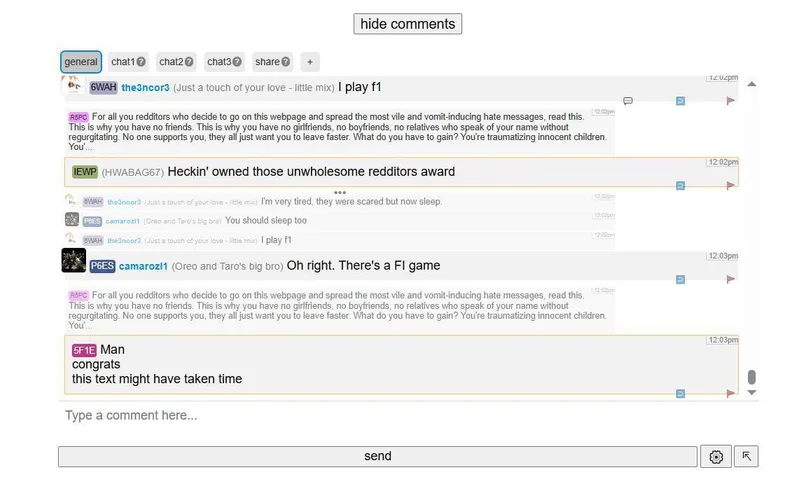This screenshot has width=799, height=484.
Task: Open the camarozl1 username link
Action: [153, 266]
